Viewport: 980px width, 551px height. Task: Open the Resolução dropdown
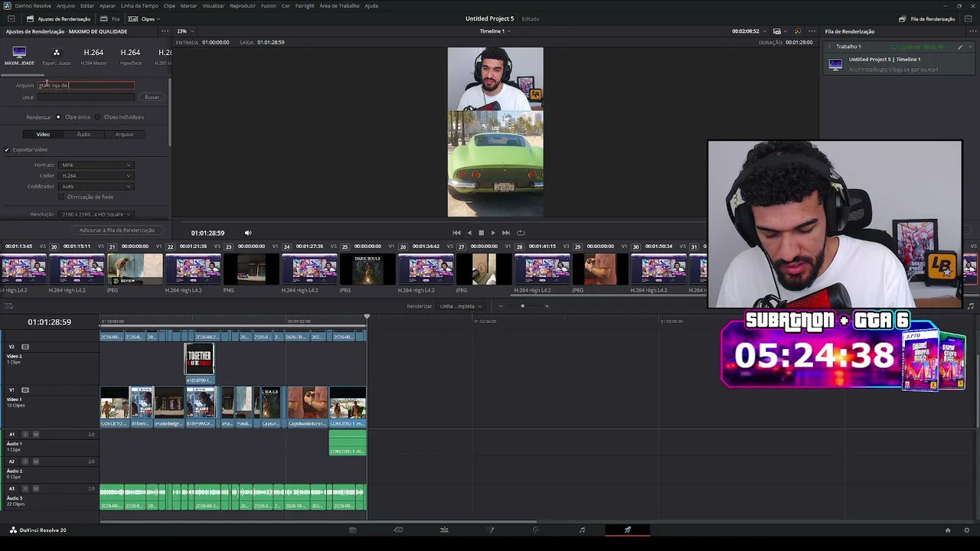click(x=96, y=214)
